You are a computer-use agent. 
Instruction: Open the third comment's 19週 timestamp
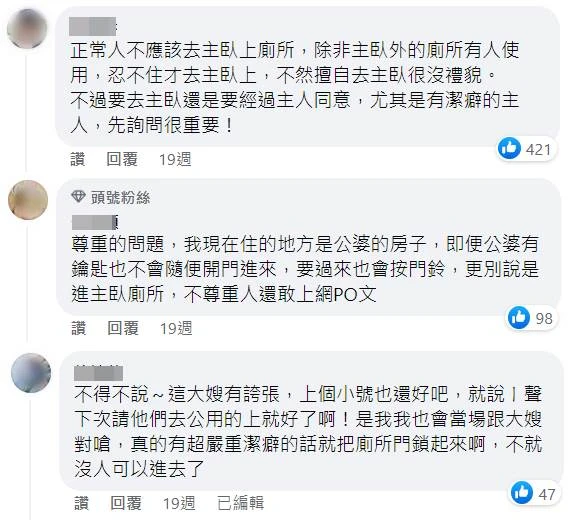coord(179,503)
